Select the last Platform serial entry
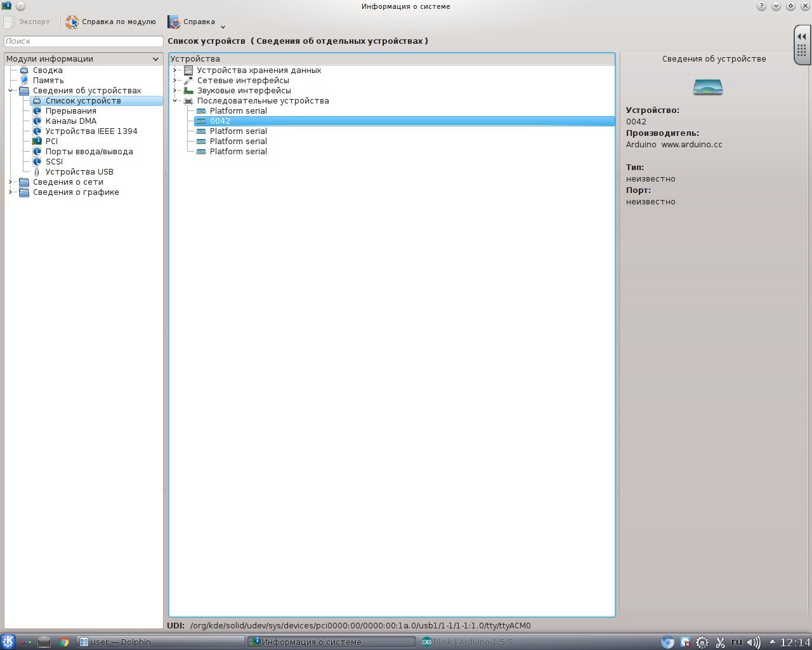This screenshot has width=812, height=650. 238,152
